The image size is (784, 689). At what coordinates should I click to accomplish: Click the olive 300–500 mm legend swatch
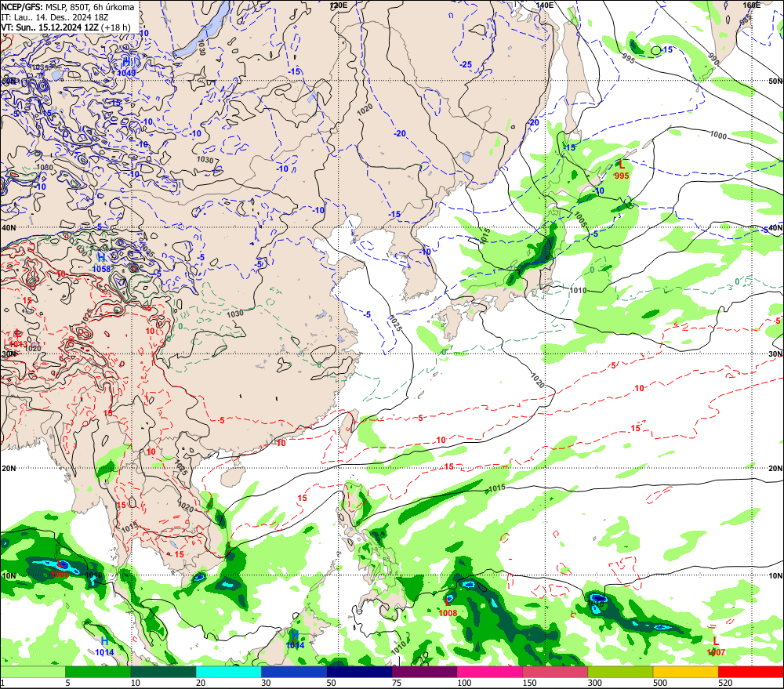pos(620,672)
